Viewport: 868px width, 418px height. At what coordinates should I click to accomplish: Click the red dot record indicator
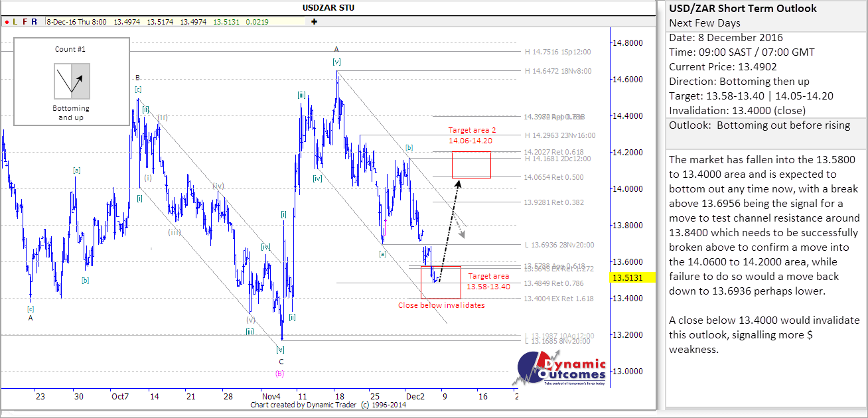click(7, 21)
